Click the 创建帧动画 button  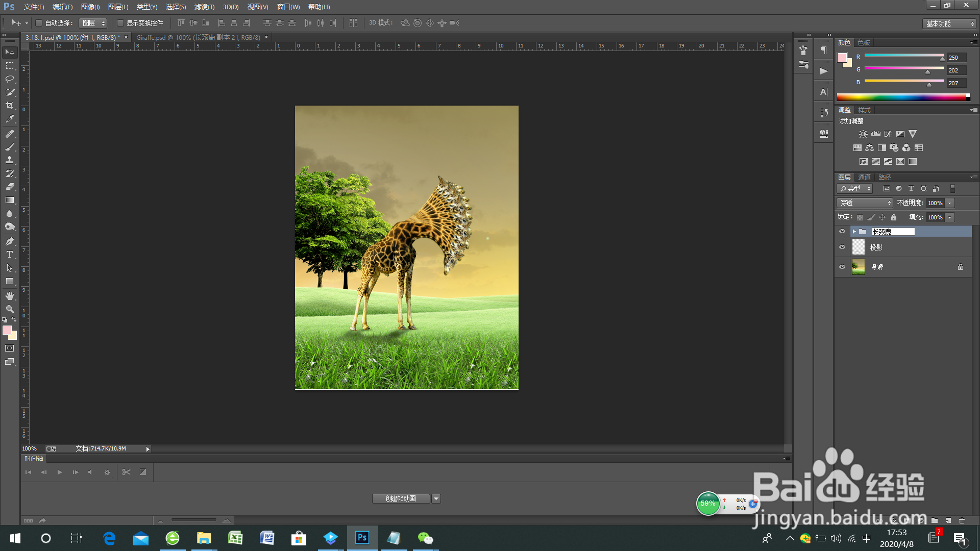click(401, 498)
